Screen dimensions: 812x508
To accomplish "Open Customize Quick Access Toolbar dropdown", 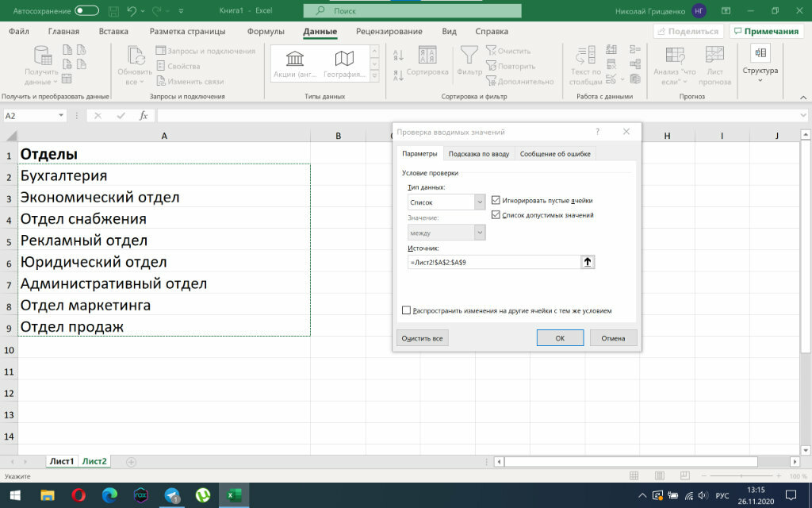I will [181, 11].
